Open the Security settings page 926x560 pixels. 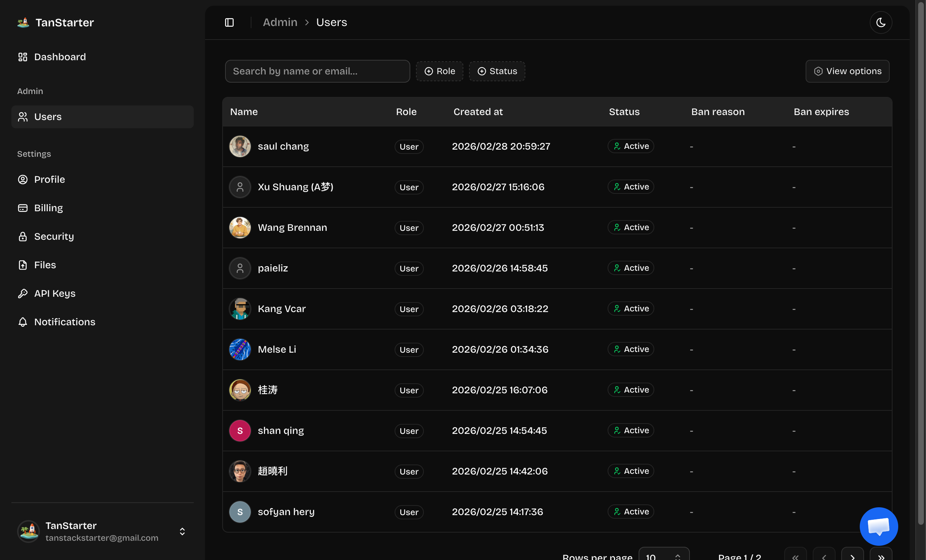[54, 237]
